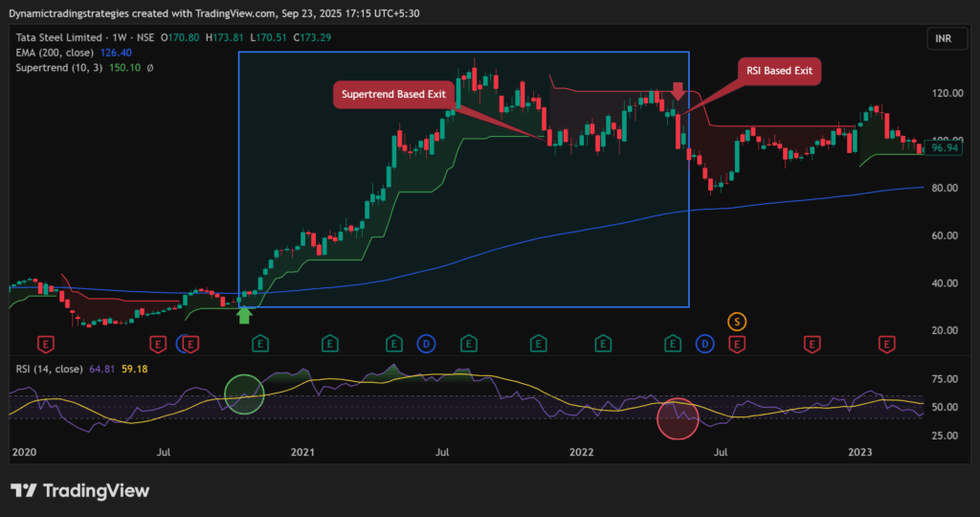Select the RSI (14, close) indicator legend
980x517 pixels.
pos(46,369)
